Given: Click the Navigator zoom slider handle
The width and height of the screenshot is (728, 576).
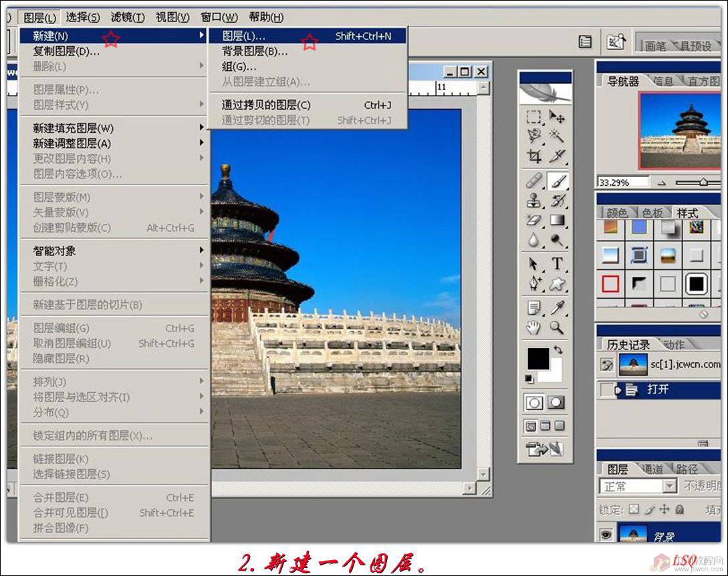Looking at the screenshot, I should point(703,182).
